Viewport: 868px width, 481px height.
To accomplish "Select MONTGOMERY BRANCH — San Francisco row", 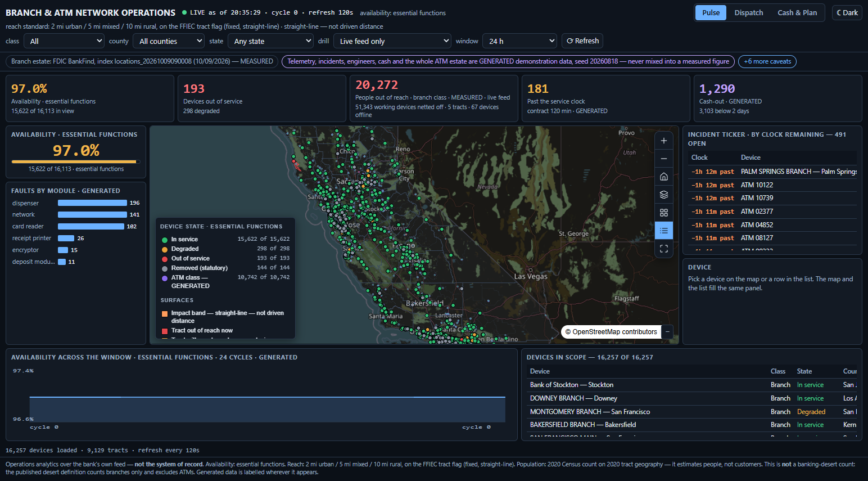I will tap(691, 412).
